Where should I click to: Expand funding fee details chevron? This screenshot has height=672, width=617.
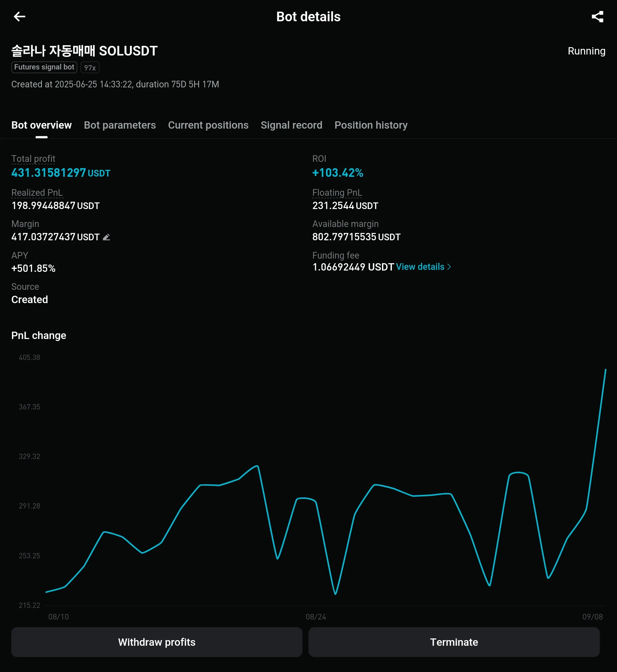pos(449,267)
